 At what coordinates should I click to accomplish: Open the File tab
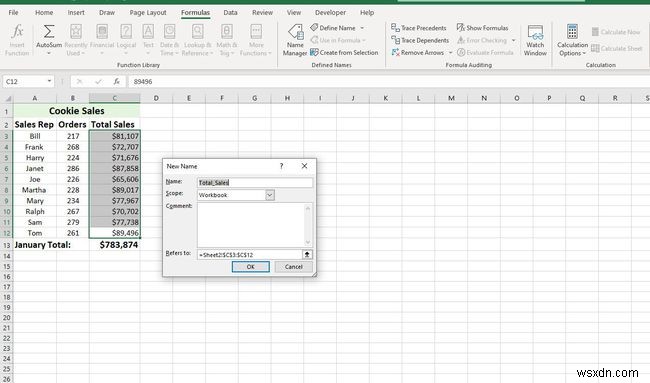click(x=13, y=12)
